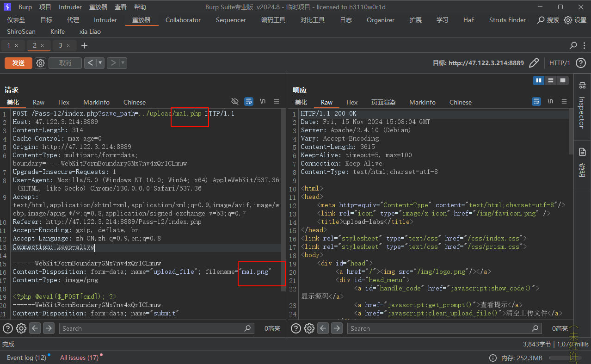Toggle response word wrap icon
The height and width of the screenshot is (364, 591).
click(x=536, y=101)
